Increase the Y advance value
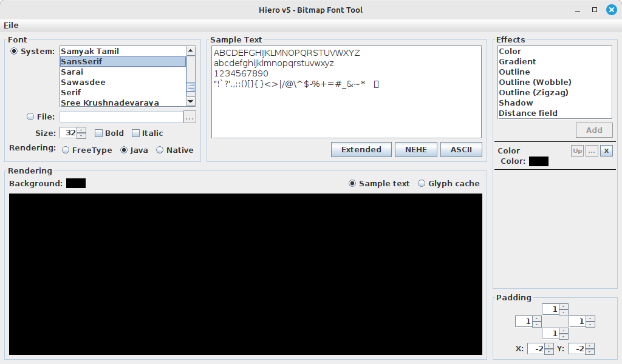The image size is (622, 364). [590, 346]
